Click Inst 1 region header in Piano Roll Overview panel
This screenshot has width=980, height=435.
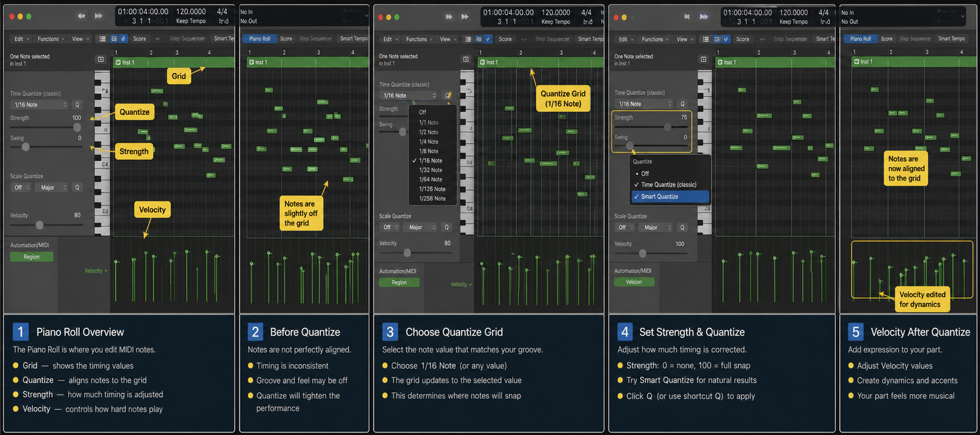click(173, 62)
